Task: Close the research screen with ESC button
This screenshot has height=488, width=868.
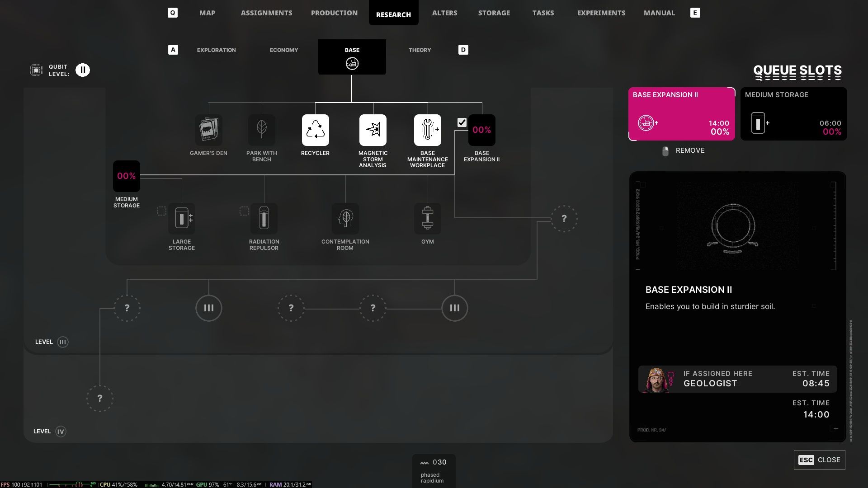Action: point(819,460)
